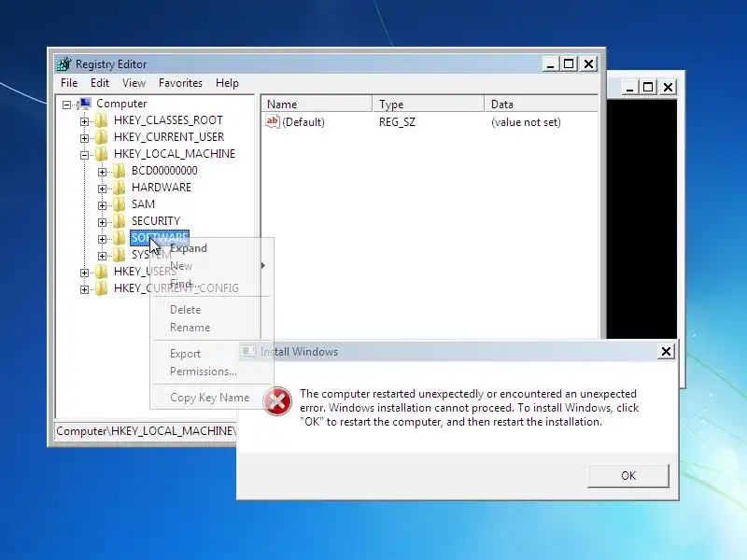The image size is (747, 560).
Task: Select the Computer root icon
Action: (x=84, y=104)
